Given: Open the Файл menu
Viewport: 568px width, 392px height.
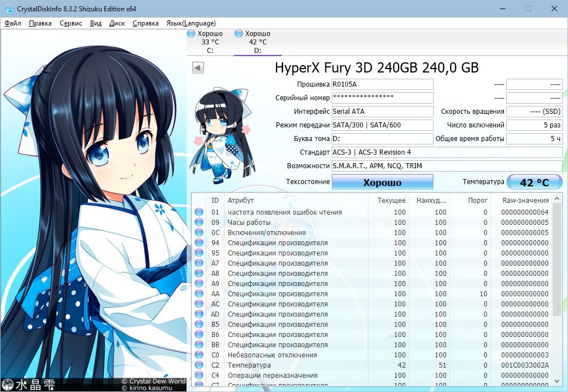Looking at the screenshot, I should tap(12, 23).
